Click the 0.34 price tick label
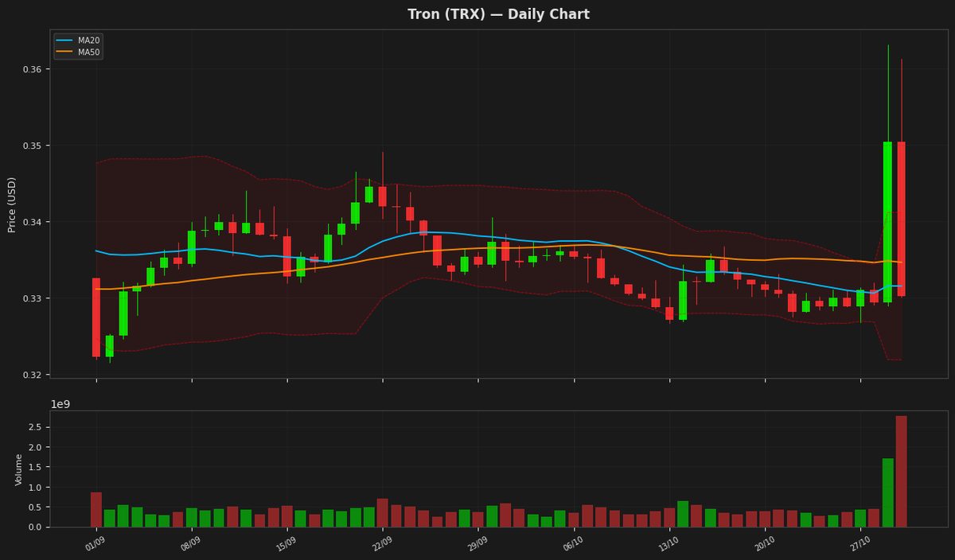 coord(32,222)
